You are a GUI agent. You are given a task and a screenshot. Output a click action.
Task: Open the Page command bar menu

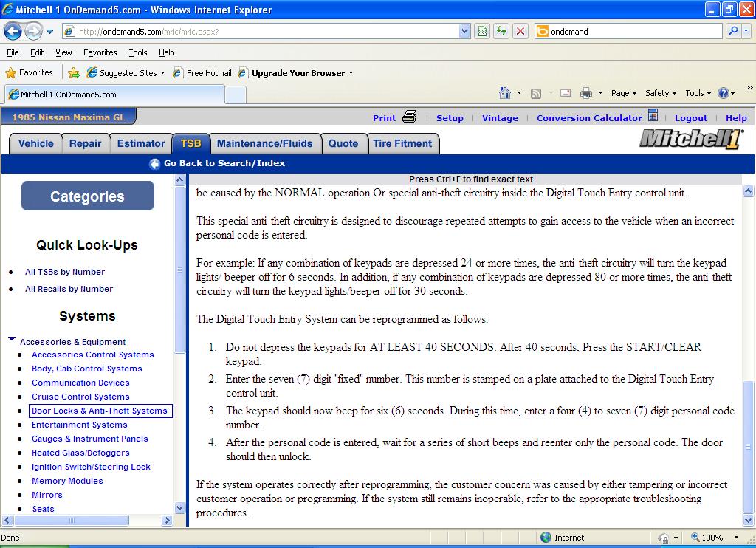pyautogui.click(x=623, y=94)
